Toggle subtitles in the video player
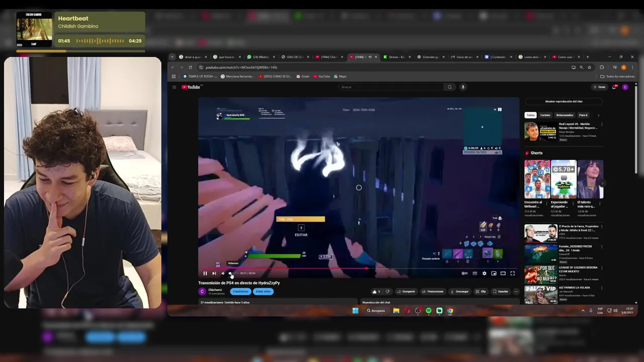The width and height of the screenshot is (644, 362). 474,274
